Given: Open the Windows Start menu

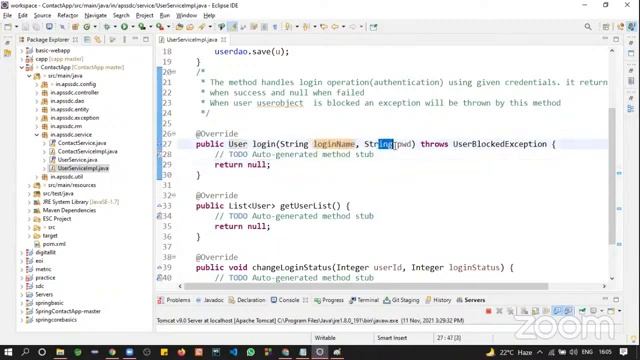Looking at the screenshot, I should [x=8, y=352].
